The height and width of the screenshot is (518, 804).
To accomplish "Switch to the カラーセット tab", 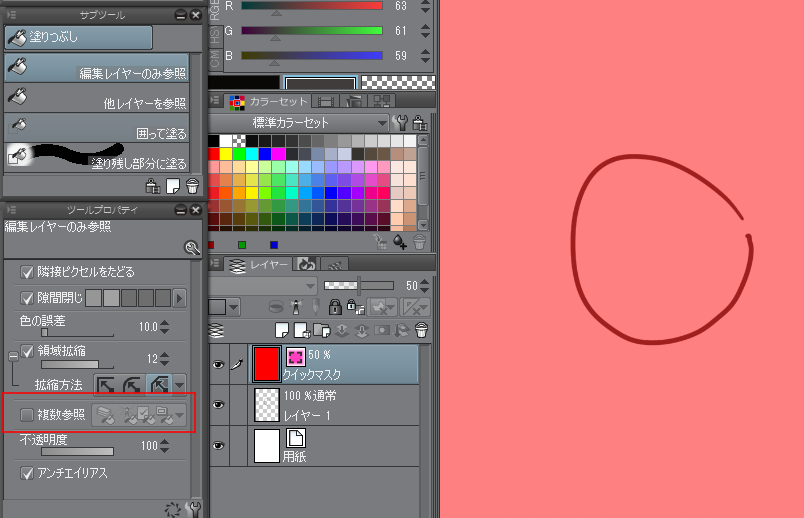I will 260,101.
